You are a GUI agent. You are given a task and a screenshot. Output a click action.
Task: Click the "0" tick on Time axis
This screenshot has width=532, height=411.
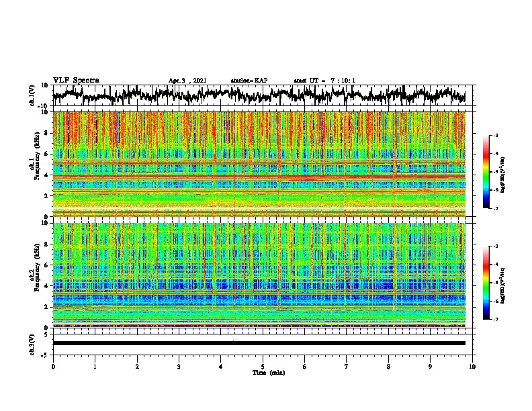click(53, 367)
